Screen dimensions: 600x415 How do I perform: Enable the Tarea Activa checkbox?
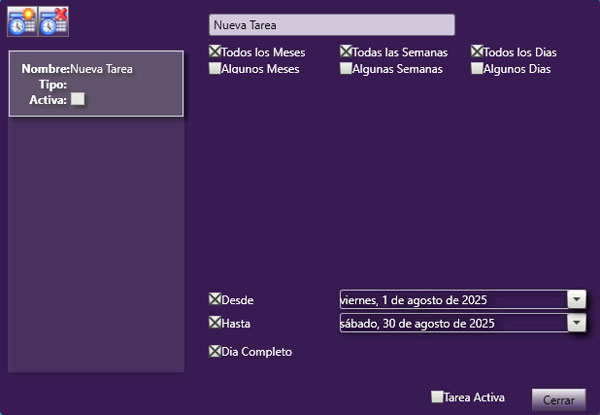point(437,397)
